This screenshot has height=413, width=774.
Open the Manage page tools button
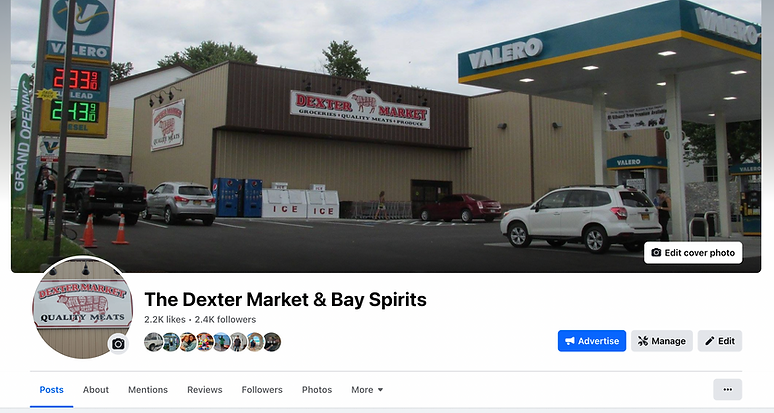(661, 341)
